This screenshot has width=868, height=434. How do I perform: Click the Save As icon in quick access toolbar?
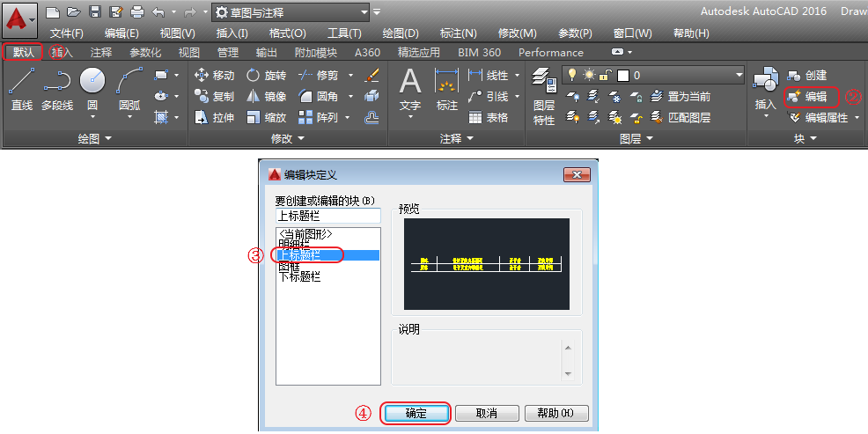coord(115,12)
